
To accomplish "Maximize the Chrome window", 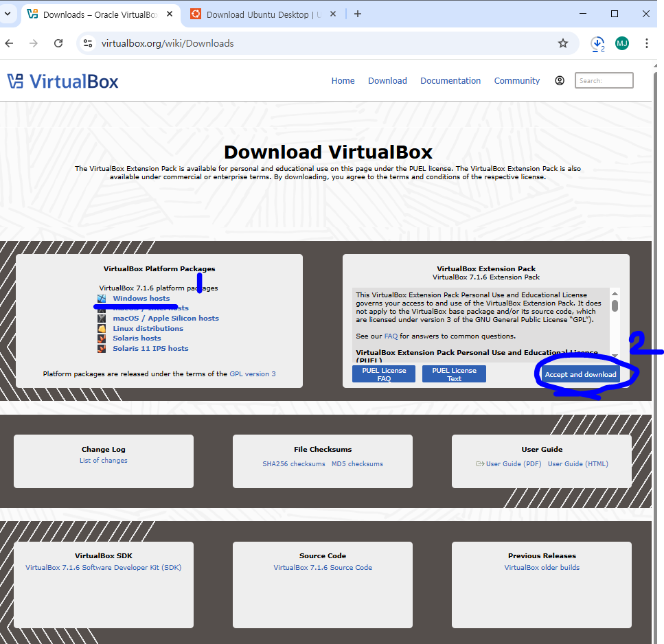I will (615, 14).
